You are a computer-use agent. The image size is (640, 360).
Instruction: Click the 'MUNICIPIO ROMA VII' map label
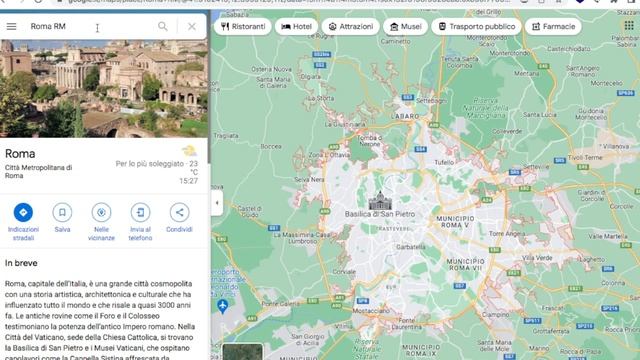pos(465,264)
